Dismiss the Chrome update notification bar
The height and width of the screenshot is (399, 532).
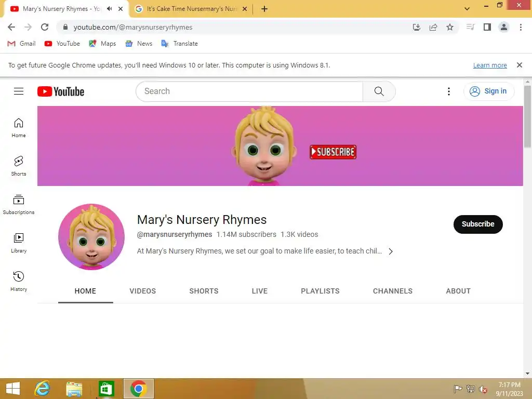[x=519, y=65]
